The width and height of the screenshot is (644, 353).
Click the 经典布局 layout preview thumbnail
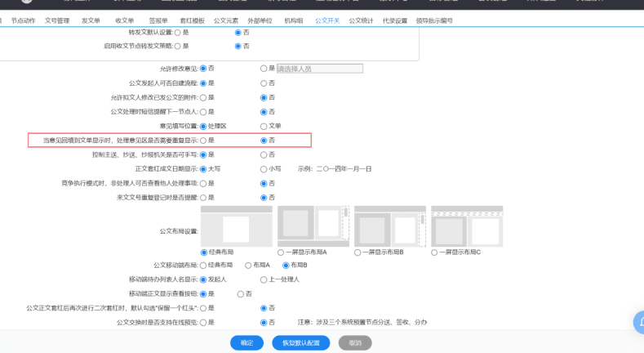click(237, 226)
